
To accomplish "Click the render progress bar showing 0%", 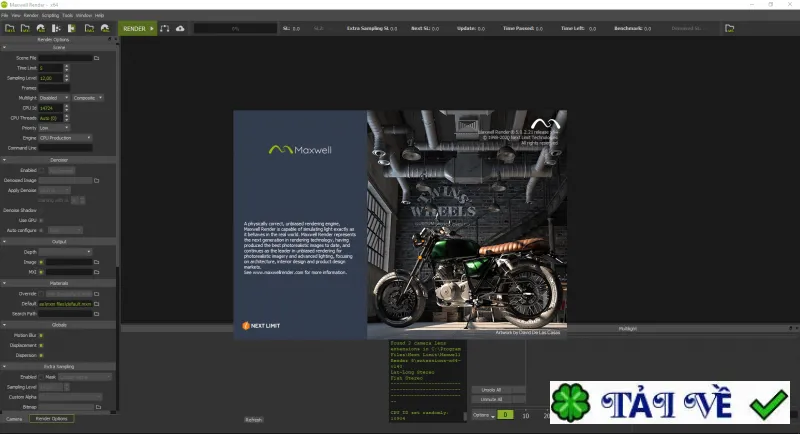I will (235, 29).
